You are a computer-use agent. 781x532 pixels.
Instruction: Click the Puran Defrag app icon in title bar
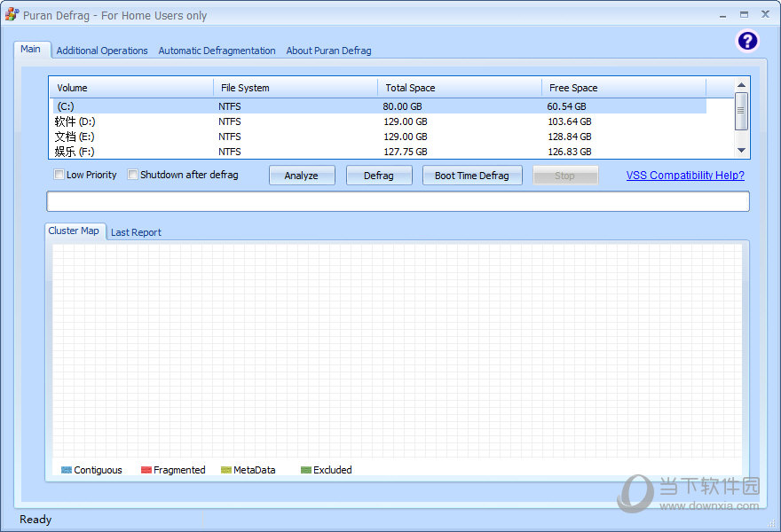(x=12, y=14)
